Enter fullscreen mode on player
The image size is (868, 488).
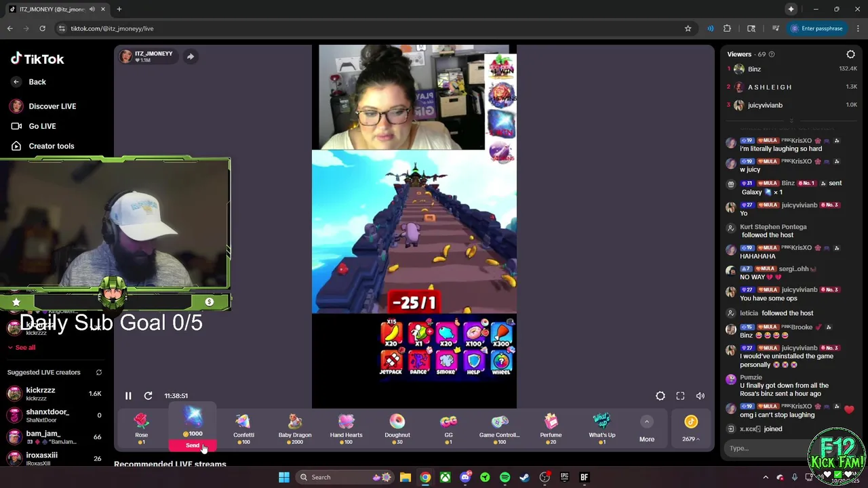point(680,396)
